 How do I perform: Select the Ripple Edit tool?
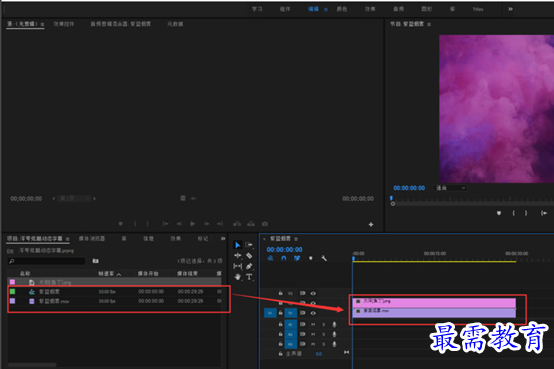(x=238, y=255)
